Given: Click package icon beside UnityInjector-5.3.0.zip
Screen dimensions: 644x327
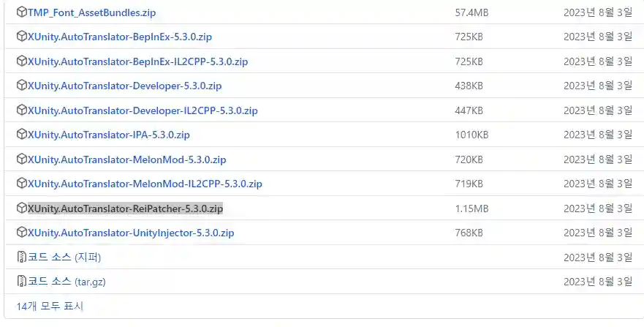Looking at the screenshot, I should click(x=21, y=233).
